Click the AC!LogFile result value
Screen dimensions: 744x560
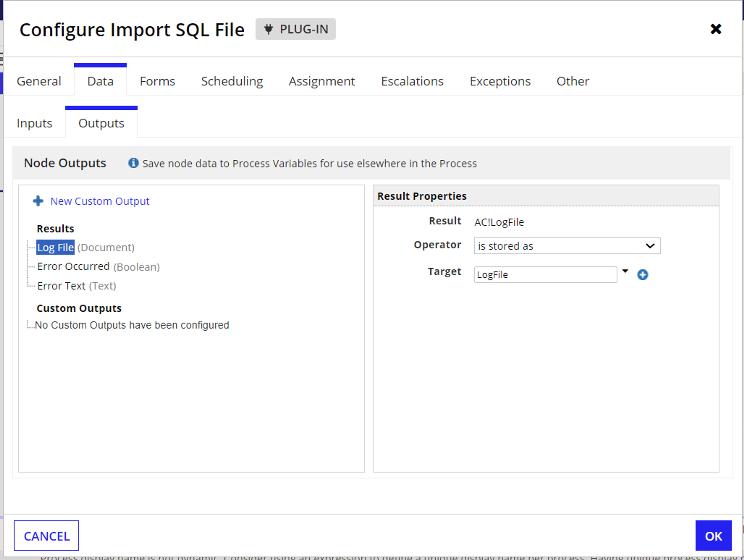(499, 222)
